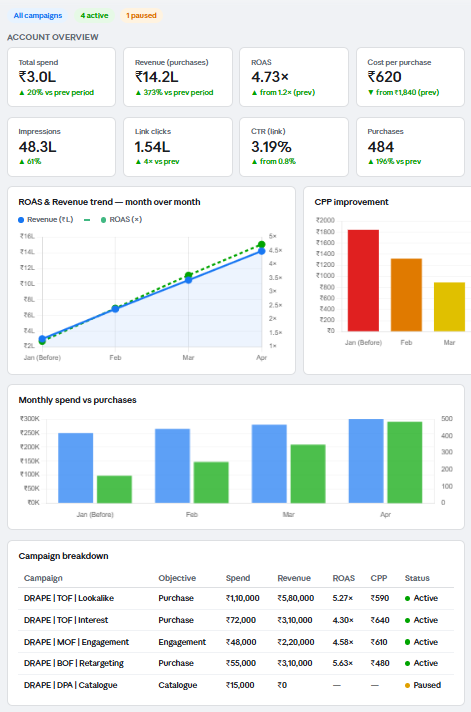This screenshot has width=471, height=712.
Task: Filter by 4 active campaigns
Action: [94, 15]
